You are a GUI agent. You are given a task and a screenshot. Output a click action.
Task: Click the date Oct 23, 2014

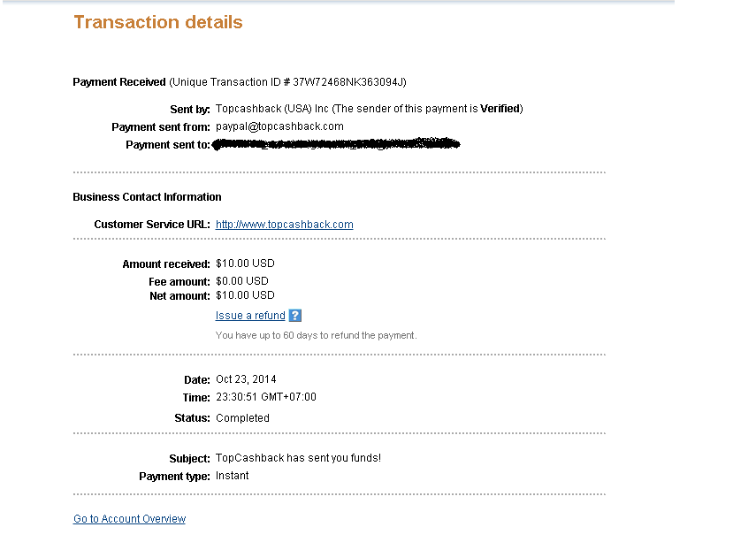coord(246,379)
